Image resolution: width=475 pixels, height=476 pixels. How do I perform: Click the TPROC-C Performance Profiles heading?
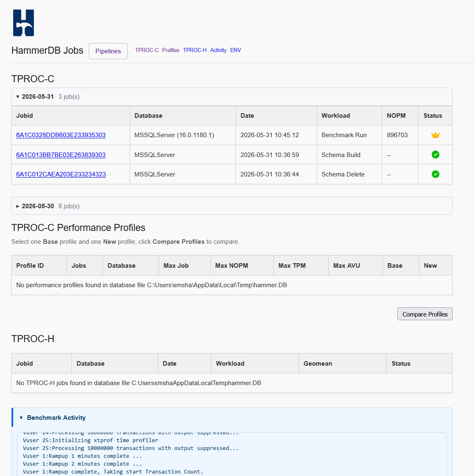point(78,228)
